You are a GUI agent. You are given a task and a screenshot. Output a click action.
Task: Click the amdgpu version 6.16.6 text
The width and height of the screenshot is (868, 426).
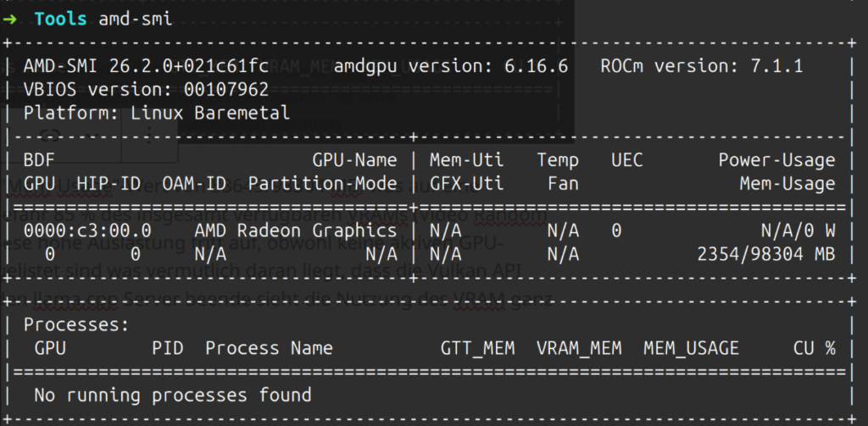pyautogui.click(x=450, y=66)
